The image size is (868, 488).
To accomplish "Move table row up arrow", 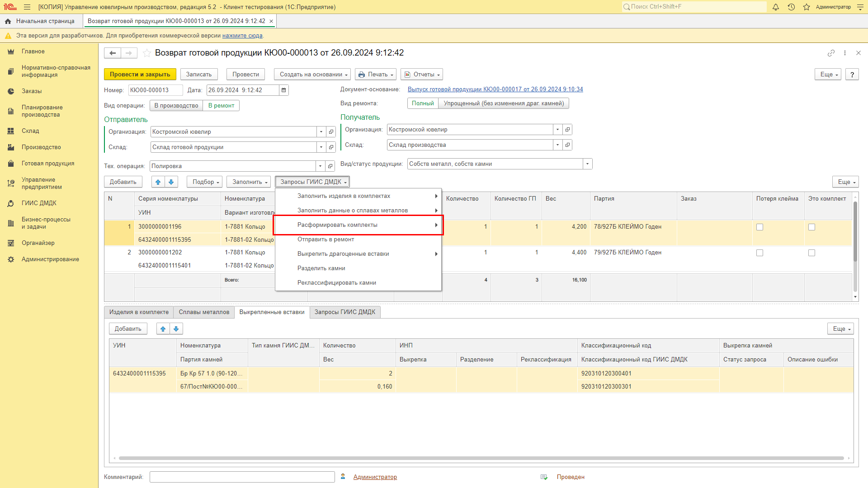I will pos(158,182).
